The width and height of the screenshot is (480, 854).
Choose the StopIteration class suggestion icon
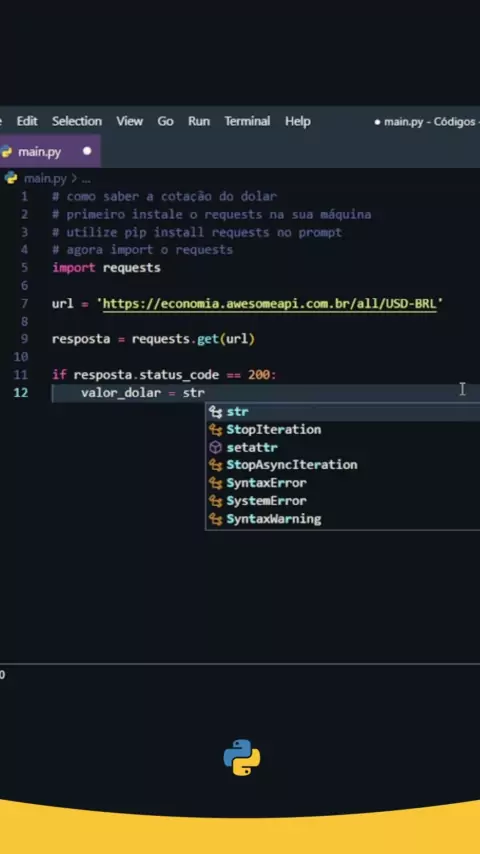(216, 430)
